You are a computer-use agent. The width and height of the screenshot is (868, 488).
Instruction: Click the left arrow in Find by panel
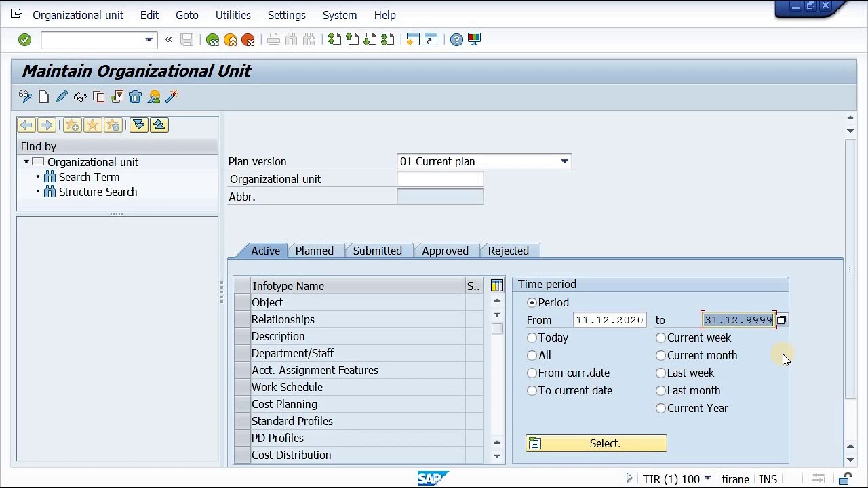(x=26, y=125)
